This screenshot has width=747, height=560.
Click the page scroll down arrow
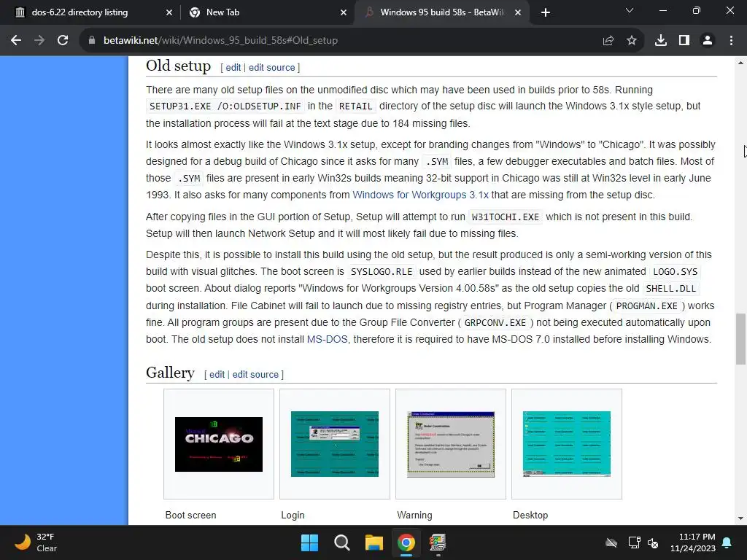(741, 518)
